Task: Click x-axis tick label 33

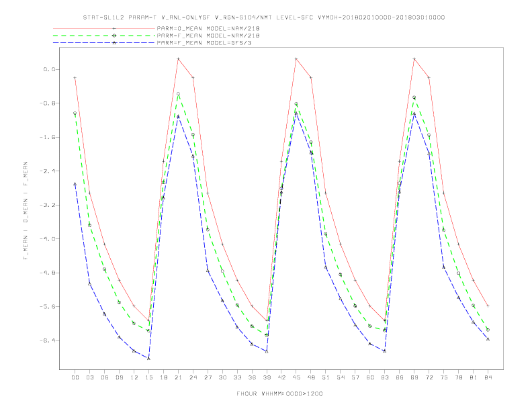Action: tap(237, 377)
